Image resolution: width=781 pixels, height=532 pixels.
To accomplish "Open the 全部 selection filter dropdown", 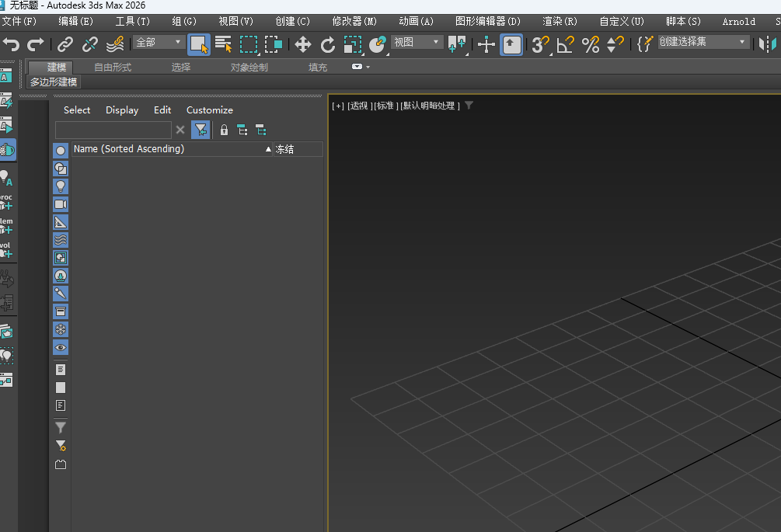I will (x=159, y=42).
